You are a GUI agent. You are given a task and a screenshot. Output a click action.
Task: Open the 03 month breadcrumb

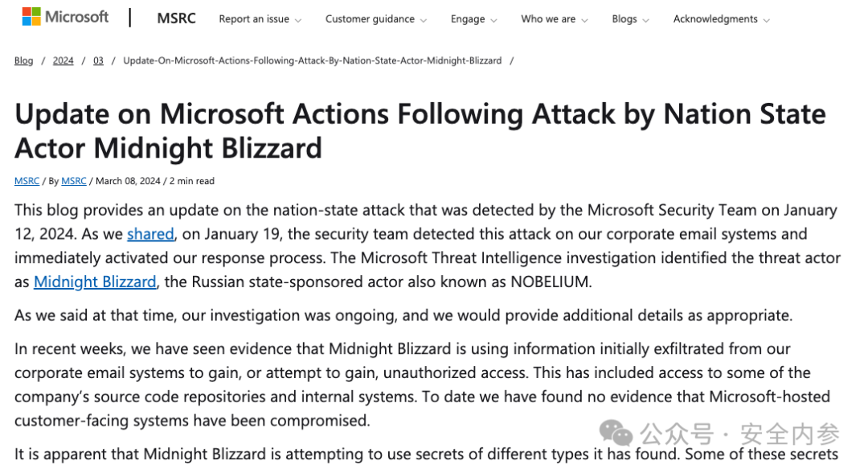coord(98,60)
